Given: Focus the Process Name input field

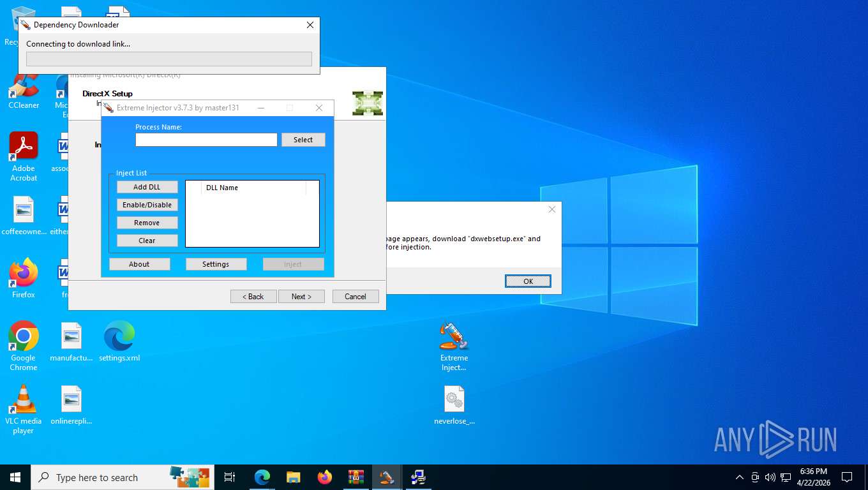Looking at the screenshot, I should coord(206,140).
